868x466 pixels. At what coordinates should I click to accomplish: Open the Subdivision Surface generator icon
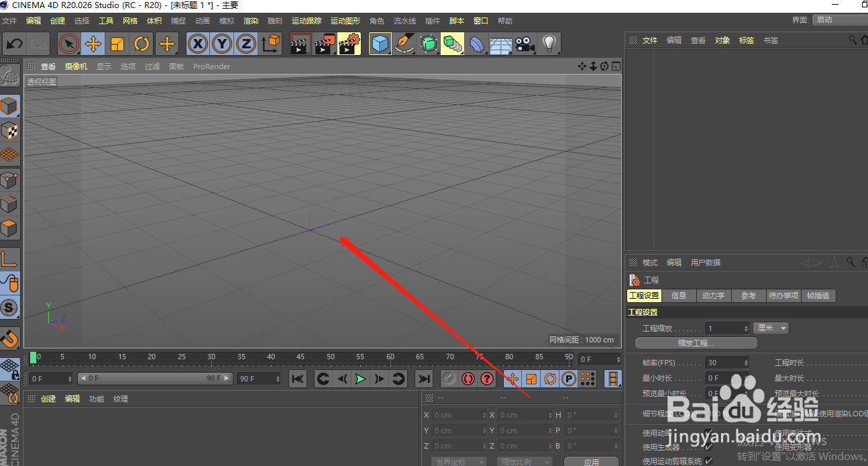click(x=429, y=45)
